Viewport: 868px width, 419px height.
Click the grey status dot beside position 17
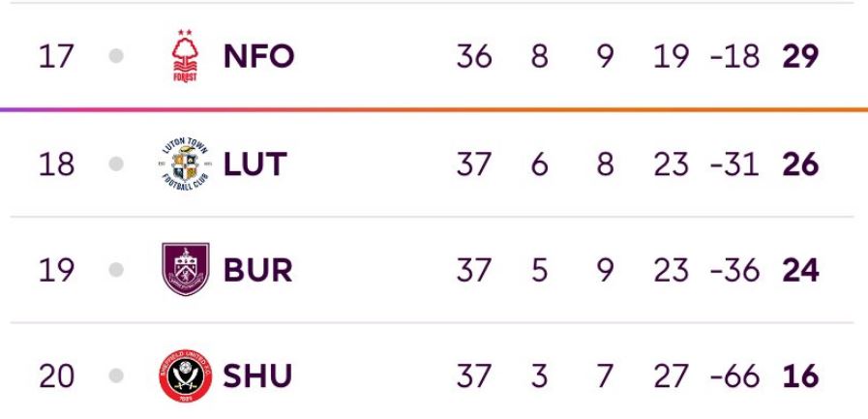(116, 56)
